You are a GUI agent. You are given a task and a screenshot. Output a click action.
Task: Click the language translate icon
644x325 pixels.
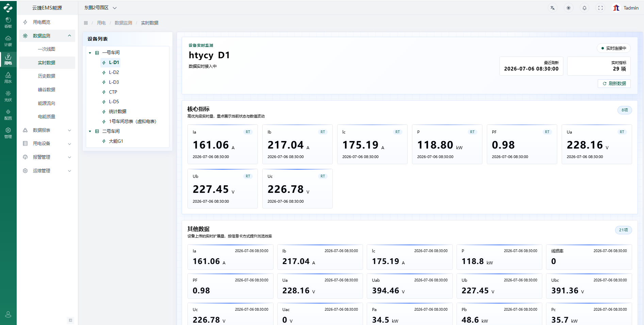click(552, 8)
